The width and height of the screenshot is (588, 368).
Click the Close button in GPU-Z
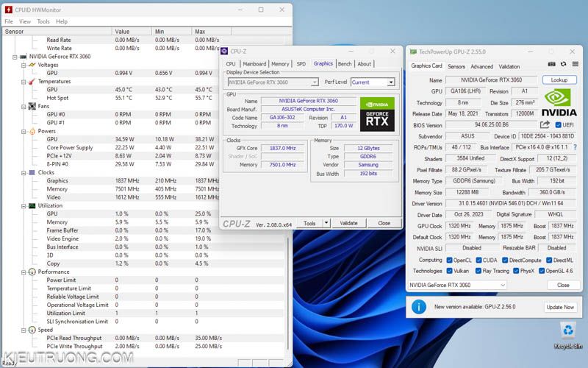coord(563,285)
